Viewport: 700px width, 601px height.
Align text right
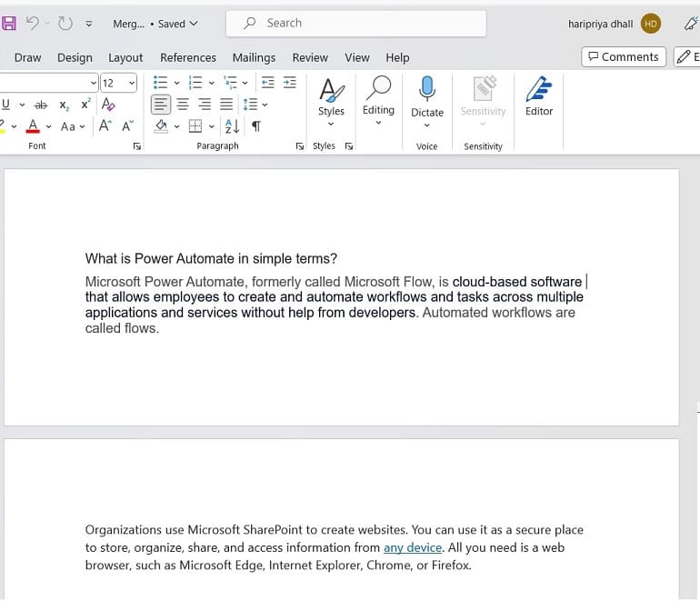point(205,105)
